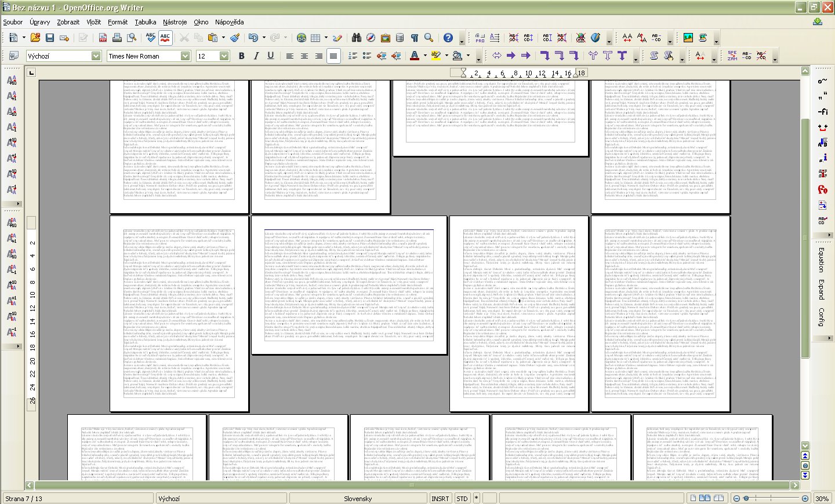Toggle Bold formatting

pyautogui.click(x=241, y=56)
